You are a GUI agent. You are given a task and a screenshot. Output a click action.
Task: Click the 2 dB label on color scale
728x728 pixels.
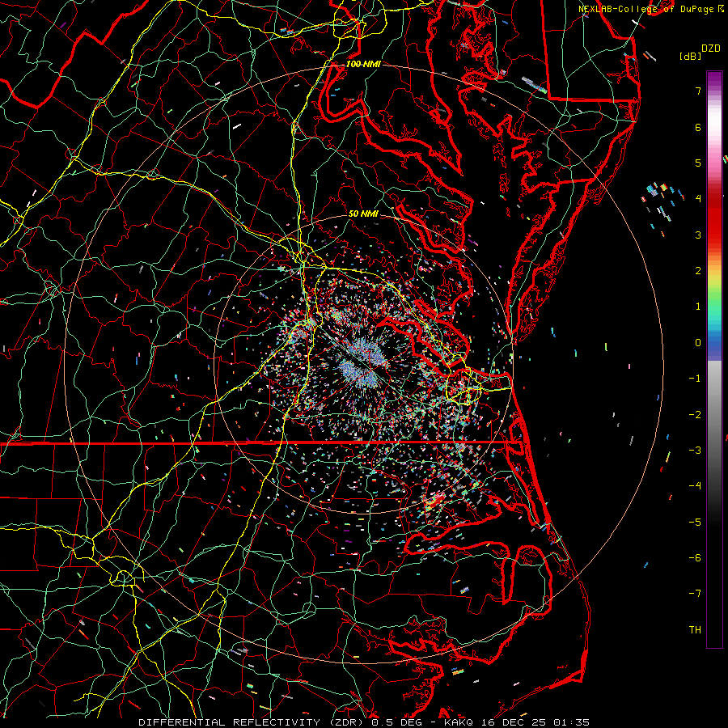point(698,271)
